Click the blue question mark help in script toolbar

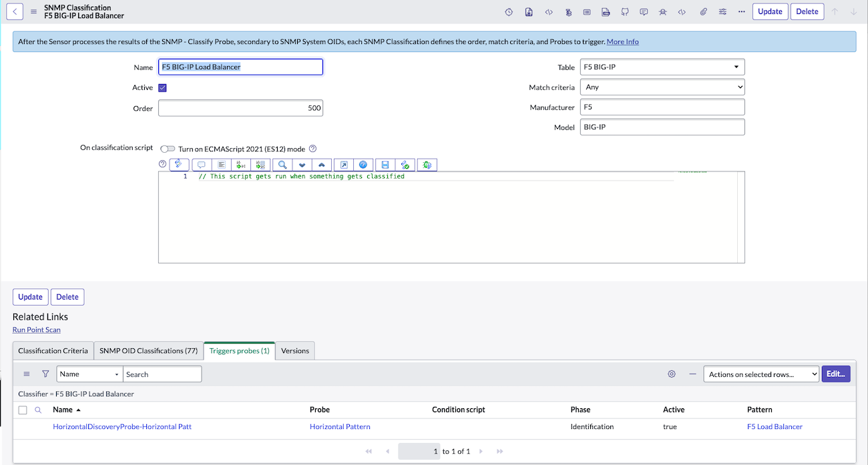(363, 164)
